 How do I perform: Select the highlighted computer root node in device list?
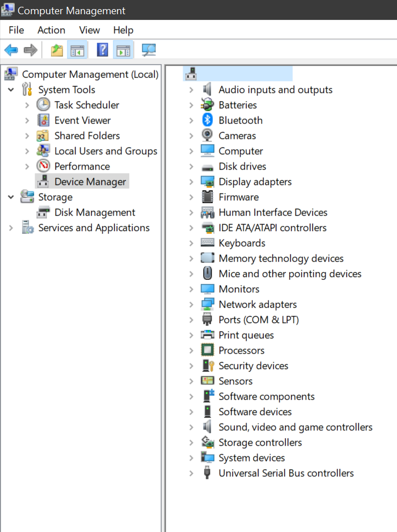238,74
